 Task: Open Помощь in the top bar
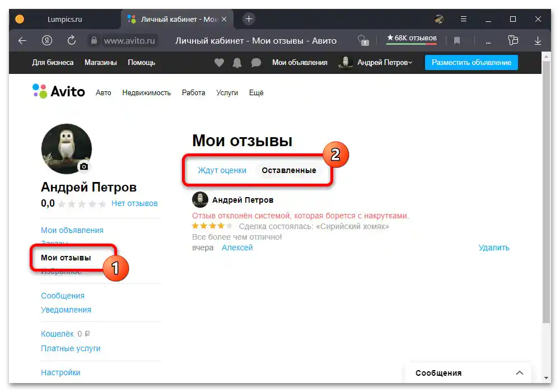pos(142,63)
